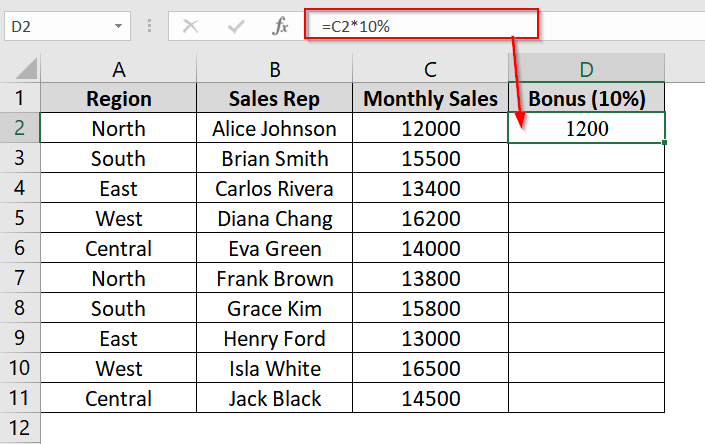Select row 5 header

(x=20, y=218)
